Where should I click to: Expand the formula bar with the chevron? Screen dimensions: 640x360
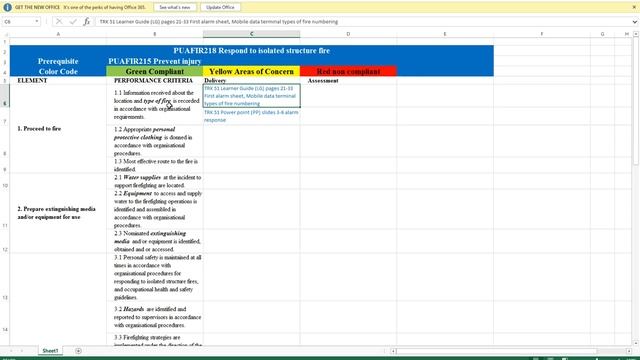(635, 22)
